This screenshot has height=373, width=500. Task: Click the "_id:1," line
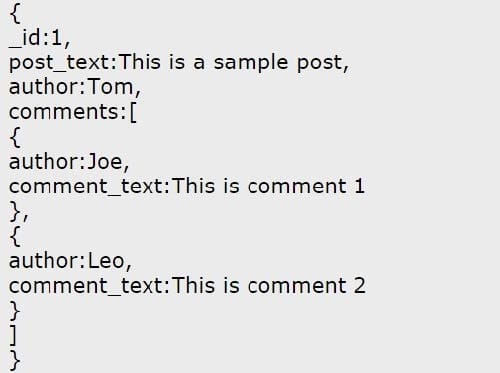40,38
